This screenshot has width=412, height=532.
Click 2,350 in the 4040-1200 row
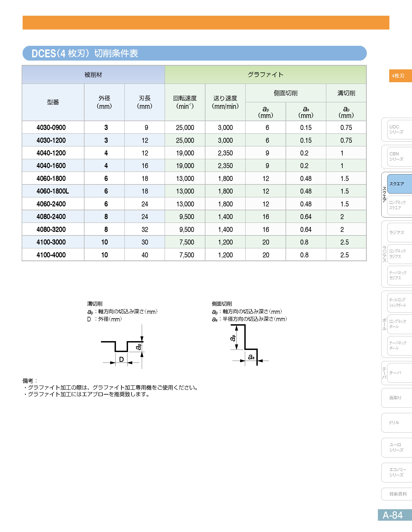click(225, 153)
